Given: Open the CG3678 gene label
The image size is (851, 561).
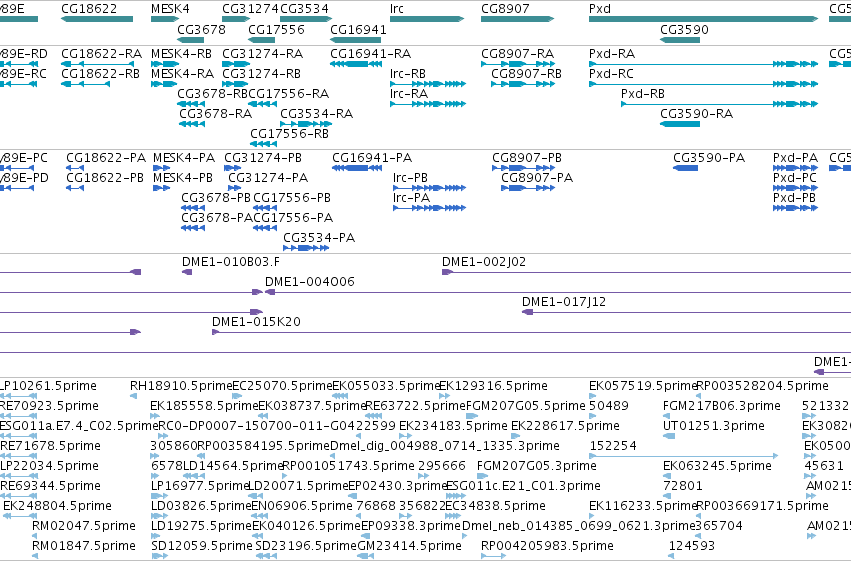Looking at the screenshot, I should click(x=201, y=29).
